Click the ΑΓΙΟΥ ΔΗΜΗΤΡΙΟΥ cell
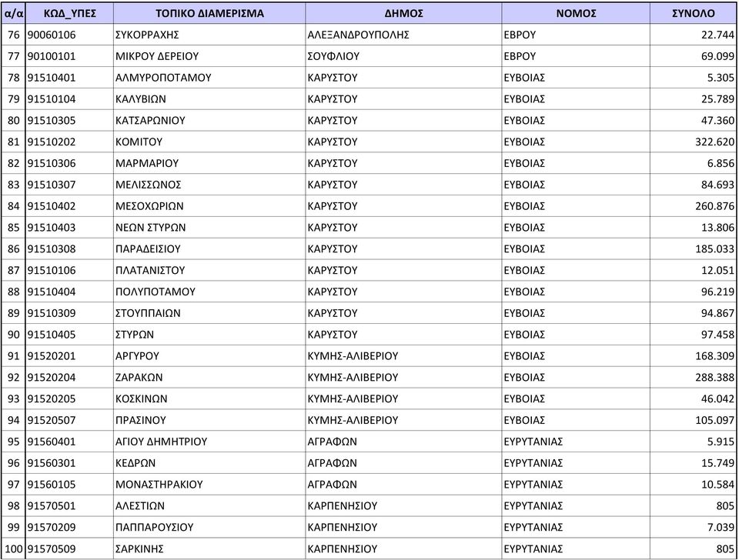The height and width of the screenshot is (560, 739). pyautogui.click(x=209, y=442)
